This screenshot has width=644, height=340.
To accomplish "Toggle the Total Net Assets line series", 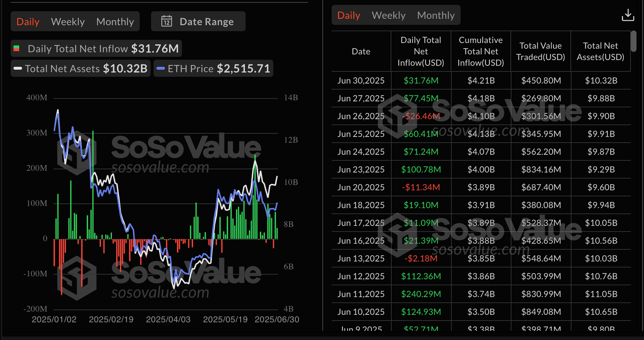I will pyautogui.click(x=80, y=68).
